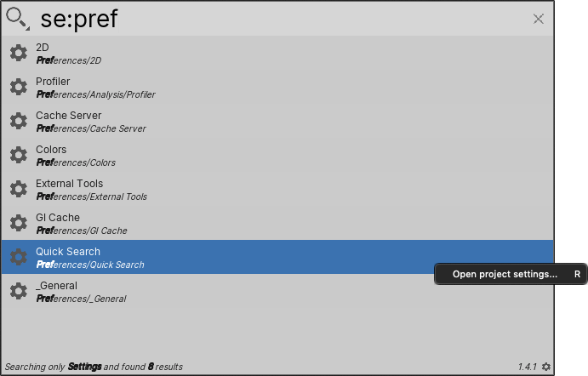Screen dimensions: 588x376
Task: Select the External Tools result row
Action: click(x=277, y=189)
